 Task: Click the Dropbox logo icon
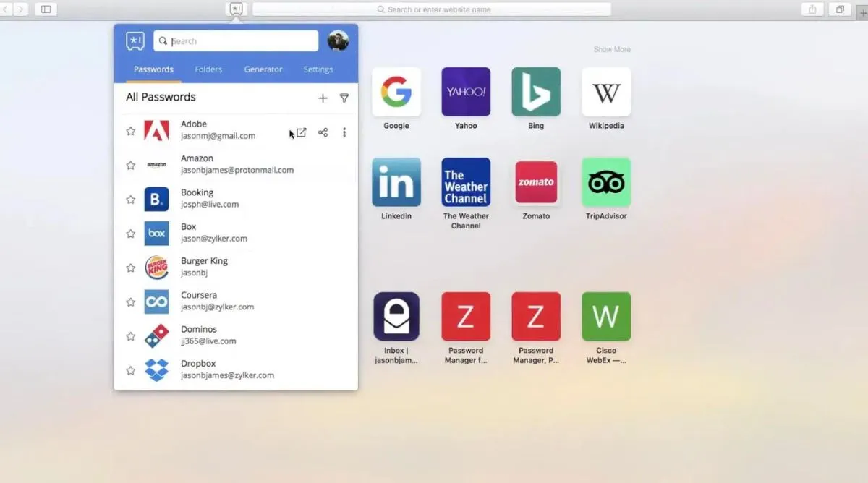[x=156, y=369]
